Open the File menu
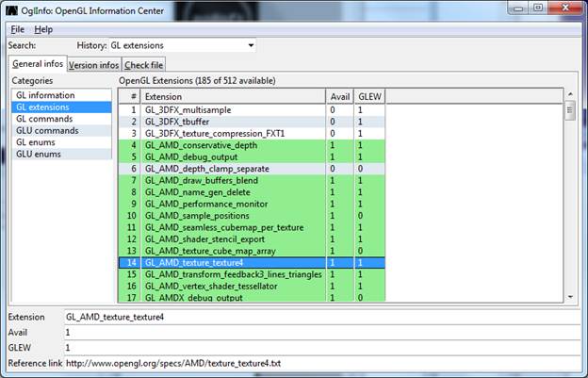 tap(17, 29)
